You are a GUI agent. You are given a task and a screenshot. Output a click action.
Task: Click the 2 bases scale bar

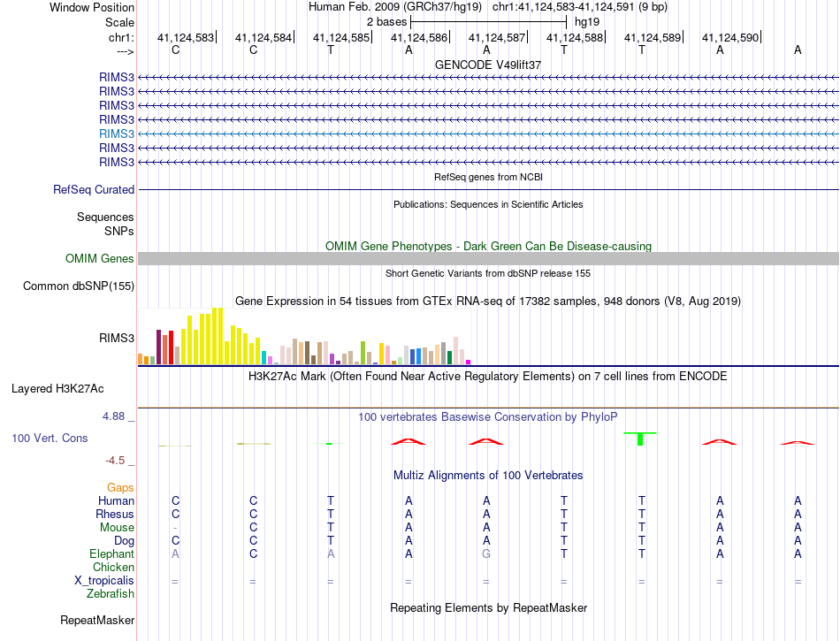coord(488,21)
